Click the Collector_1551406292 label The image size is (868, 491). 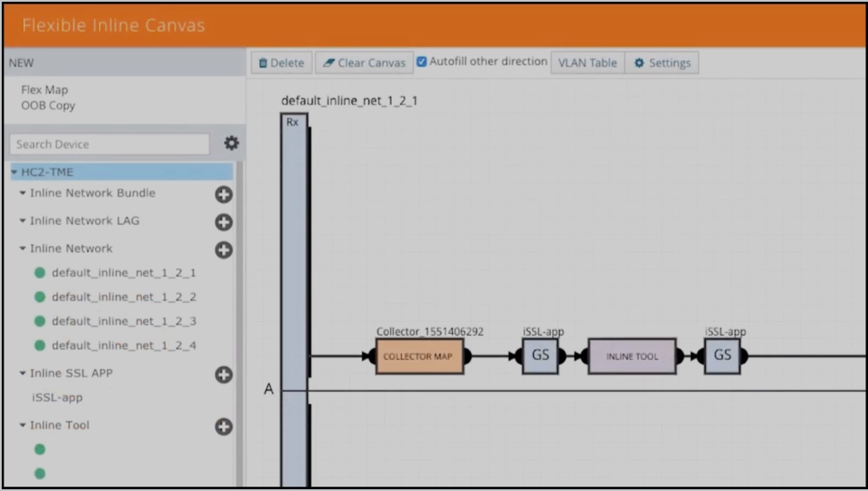pyautogui.click(x=431, y=331)
